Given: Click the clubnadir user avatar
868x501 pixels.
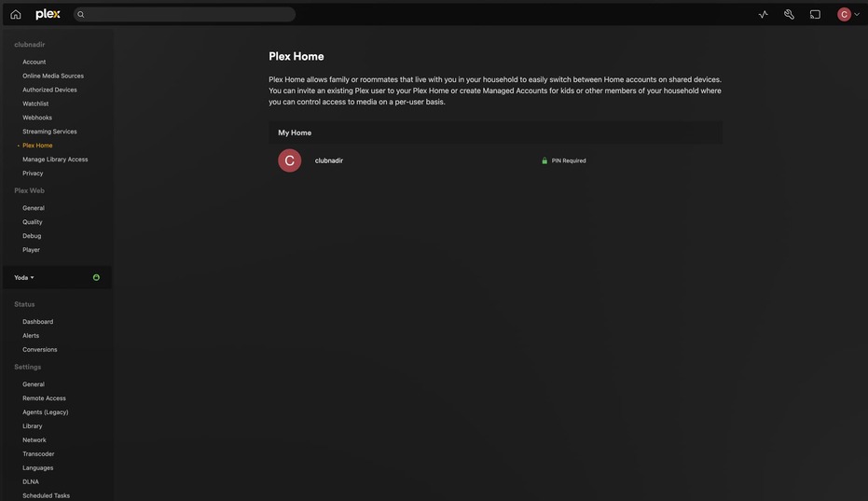Looking at the screenshot, I should [290, 160].
